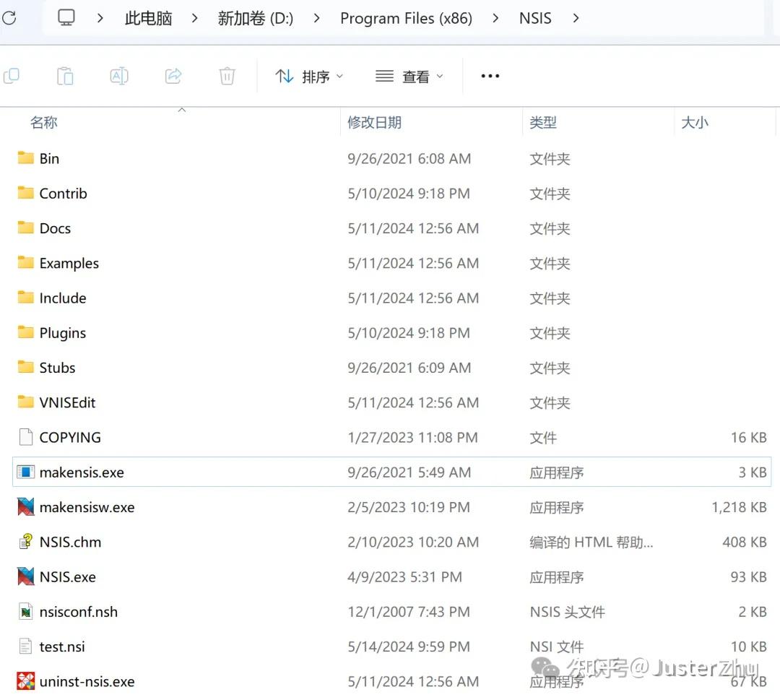Open NSIS.chm compiled HTML help file

point(70,542)
